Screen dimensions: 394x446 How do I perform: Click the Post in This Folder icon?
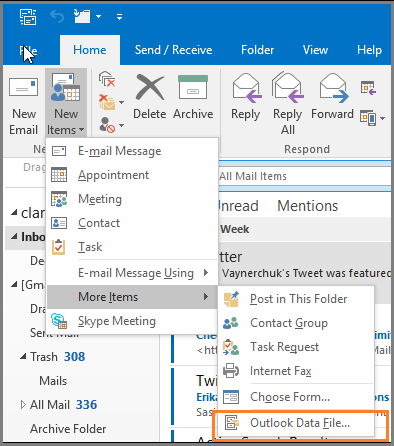click(x=231, y=299)
